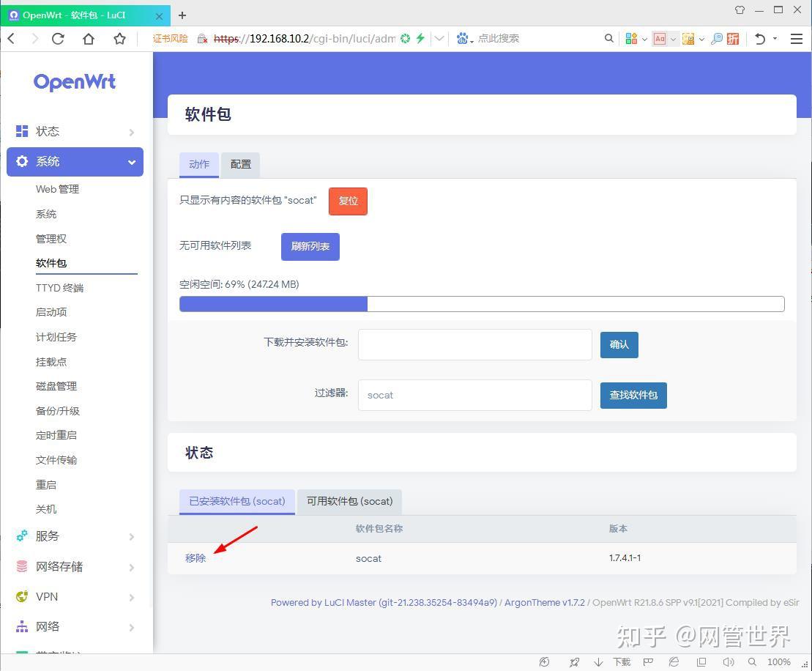Switch to the 配置 tab

[240, 164]
